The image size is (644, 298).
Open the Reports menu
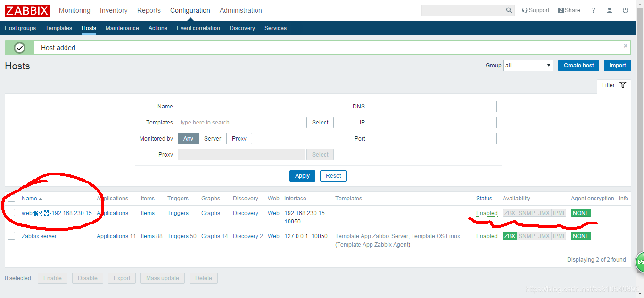pos(149,10)
